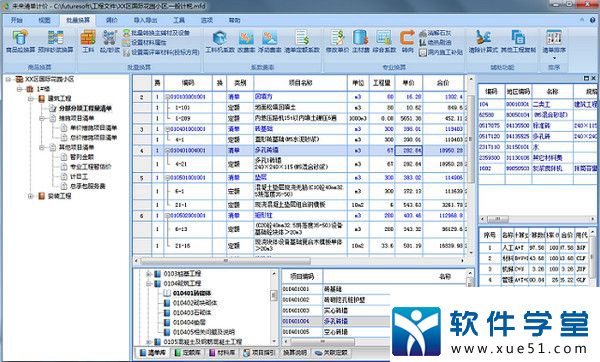The image size is (600, 362).
Task: Select 设置需评审材料(投标方用)
Action: pos(161,52)
